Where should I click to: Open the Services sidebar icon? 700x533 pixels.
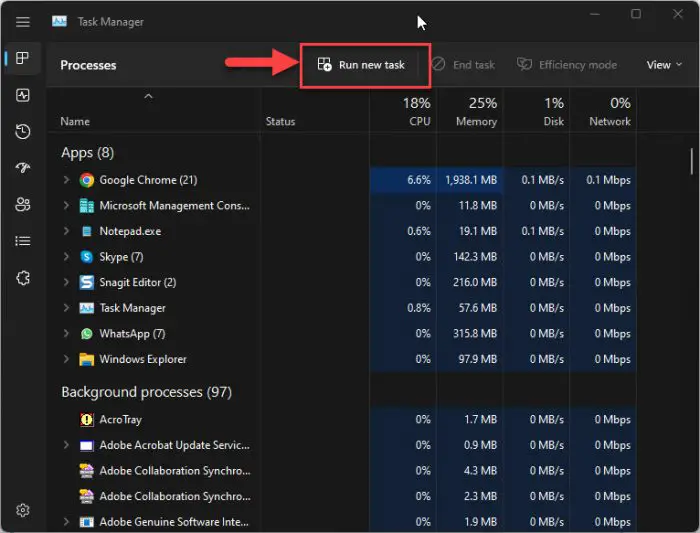(x=23, y=278)
